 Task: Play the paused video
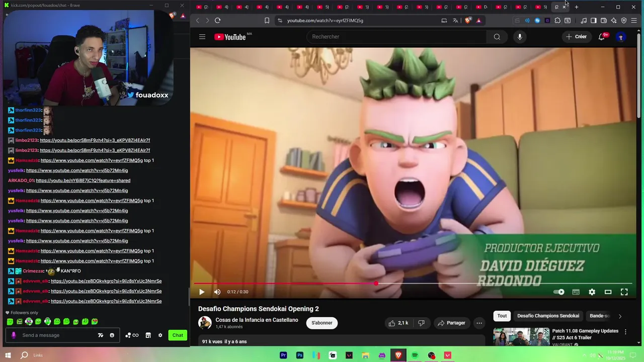(201, 292)
